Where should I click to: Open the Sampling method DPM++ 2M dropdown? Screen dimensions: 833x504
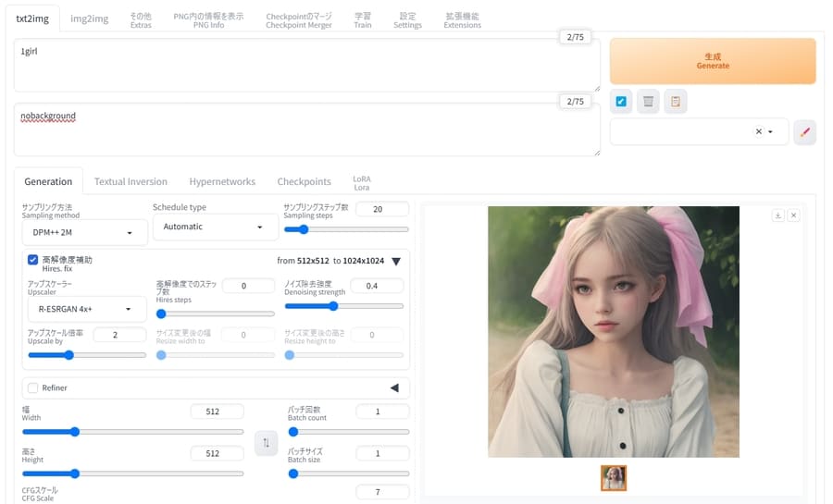85,232
